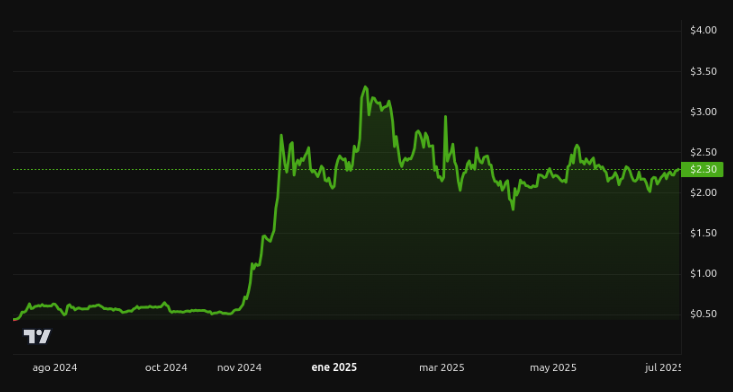
Task: Click the bold ene 2025 date label
Action: click(334, 368)
